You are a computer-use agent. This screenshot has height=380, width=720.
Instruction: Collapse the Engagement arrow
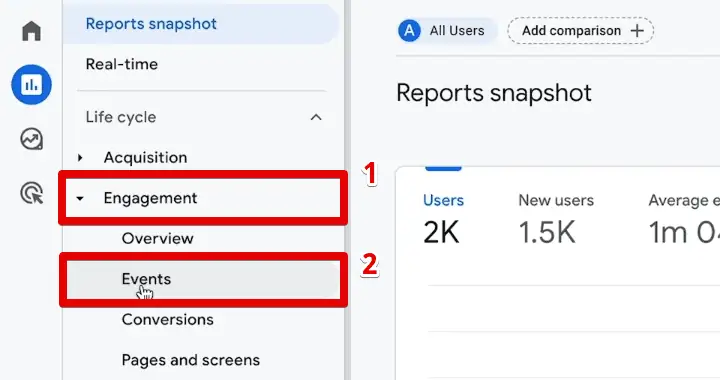click(x=80, y=199)
